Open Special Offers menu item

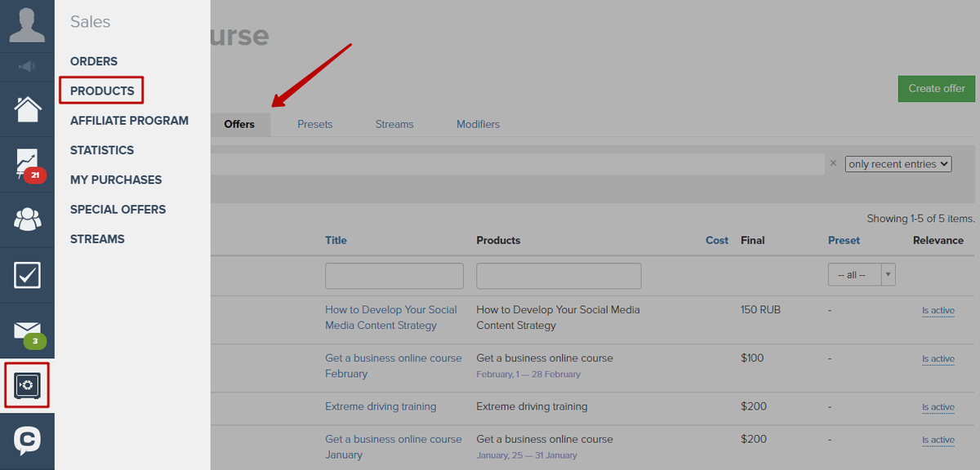pos(118,209)
